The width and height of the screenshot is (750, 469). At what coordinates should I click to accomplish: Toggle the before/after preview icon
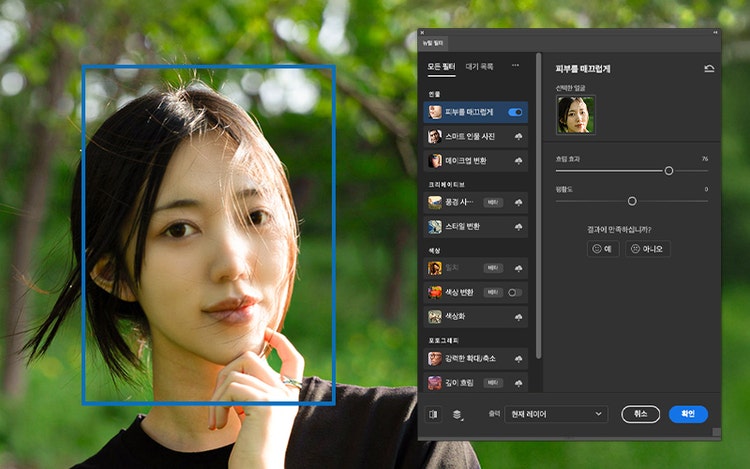coord(433,414)
